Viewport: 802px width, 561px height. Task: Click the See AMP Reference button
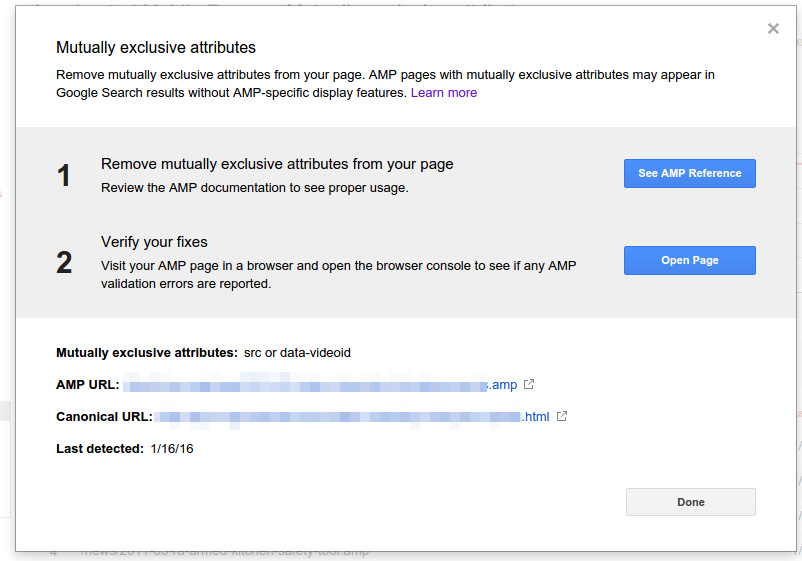689,173
